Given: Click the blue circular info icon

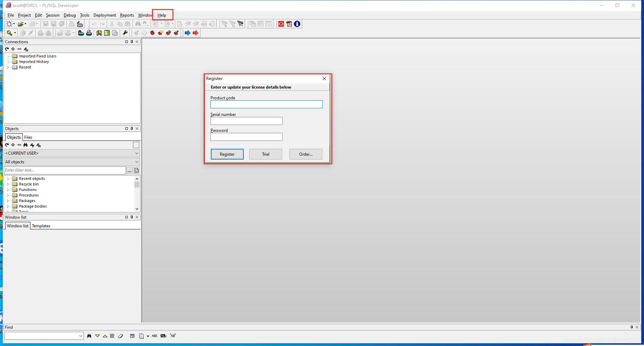Looking at the screenshot, I should click(297, 24).
